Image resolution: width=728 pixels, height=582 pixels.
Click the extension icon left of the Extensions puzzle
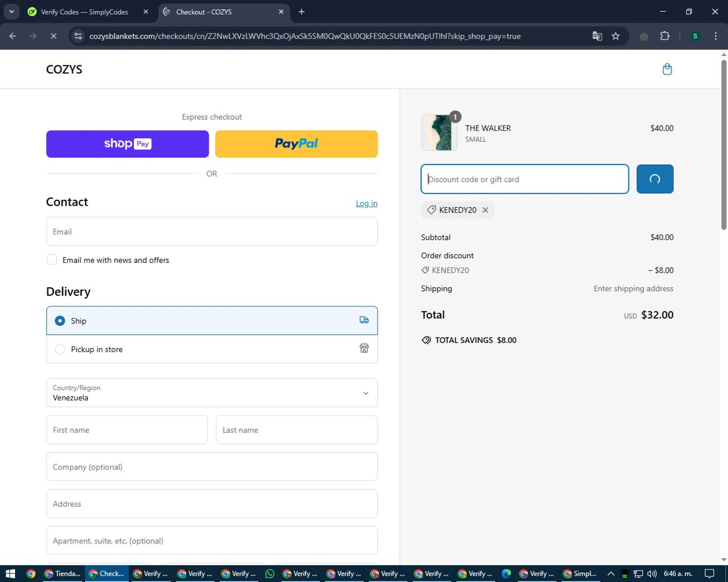[x=644, y=36]
